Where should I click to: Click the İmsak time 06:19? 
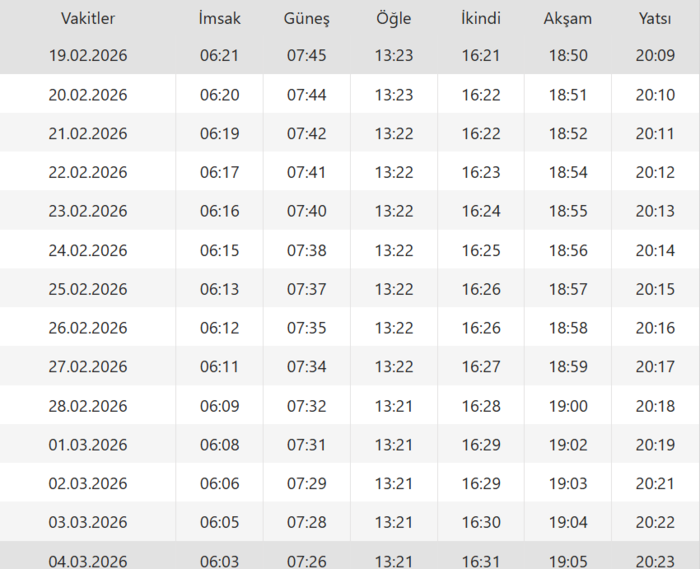pyautogui.click(x=220, y=134)
